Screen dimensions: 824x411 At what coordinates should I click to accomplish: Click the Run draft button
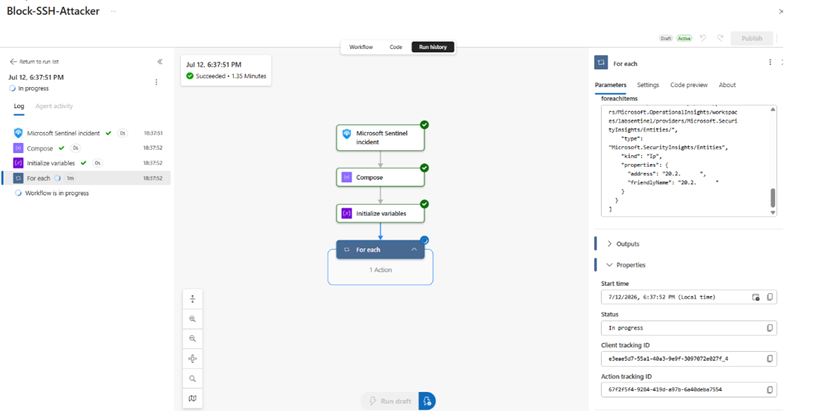coord(389,401)
